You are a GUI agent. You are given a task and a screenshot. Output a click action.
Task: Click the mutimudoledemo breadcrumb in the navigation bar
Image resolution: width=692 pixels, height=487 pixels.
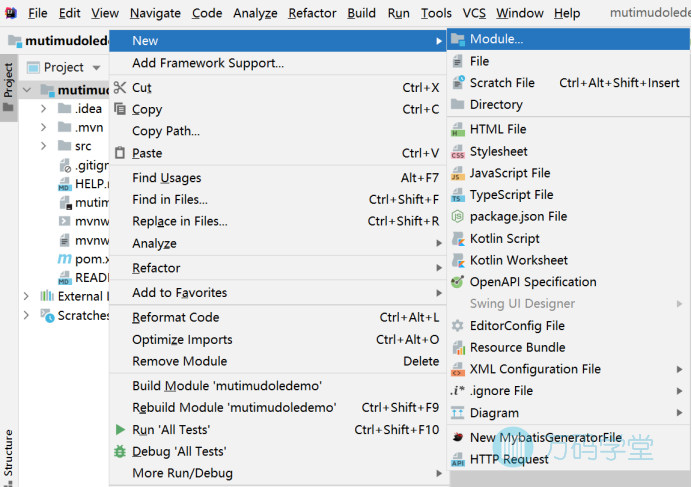(x=59, y=41)
